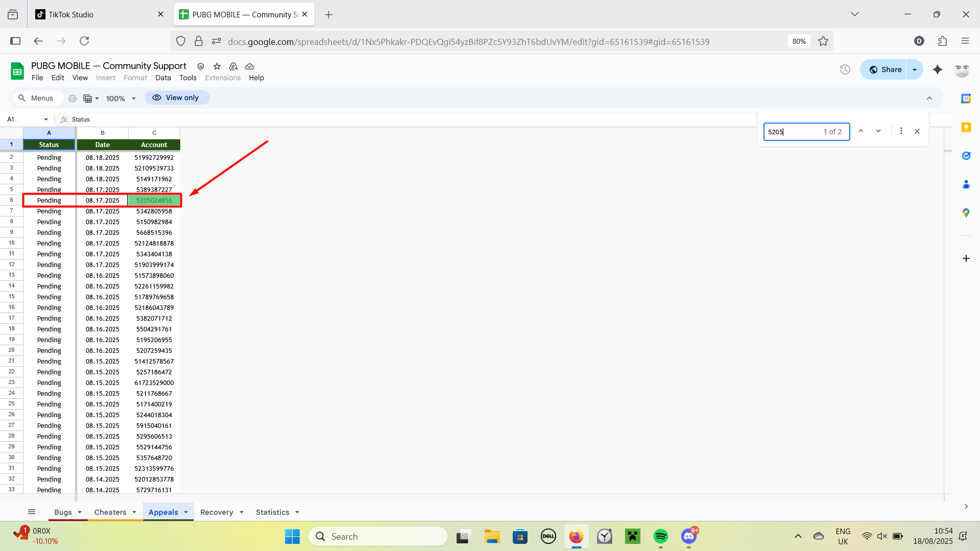Toggle the Firefox sidebar
Image resolution: width=980 pixels, height=551 pixels.
point(15,41)
